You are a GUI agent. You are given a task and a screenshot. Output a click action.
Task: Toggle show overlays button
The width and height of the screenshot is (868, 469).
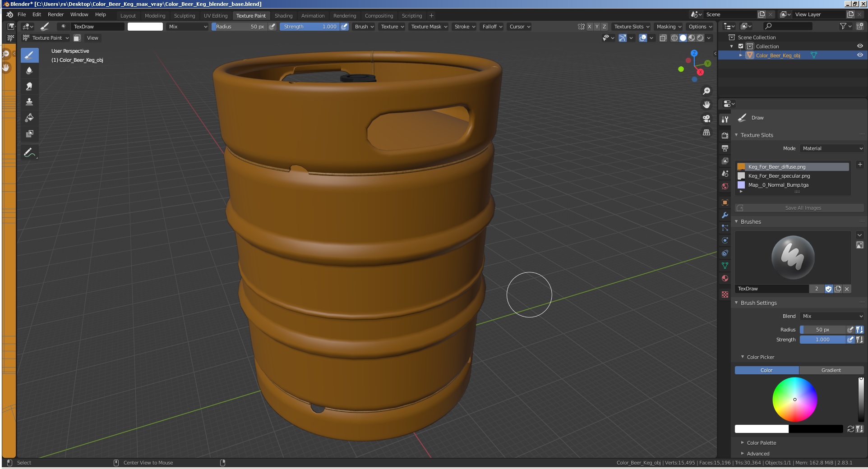pyautogui.click(x=643, y=38)
